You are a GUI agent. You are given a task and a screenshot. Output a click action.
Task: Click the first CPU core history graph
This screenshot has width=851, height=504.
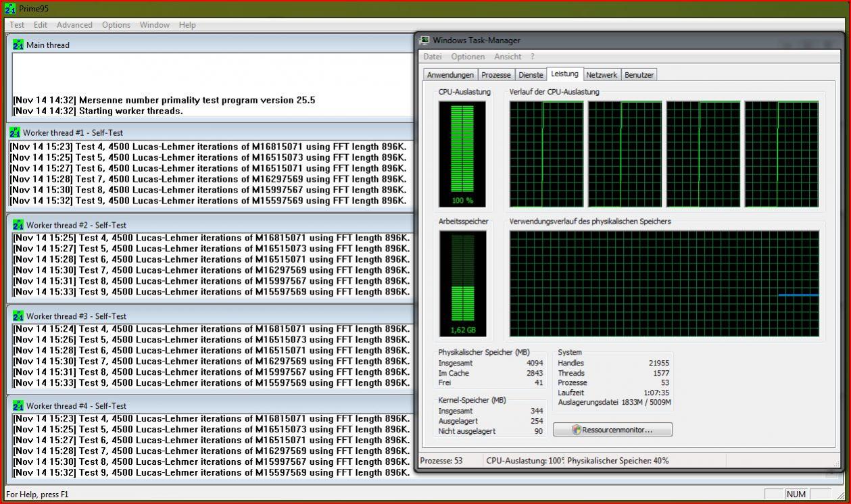click(x=545, y=154)
